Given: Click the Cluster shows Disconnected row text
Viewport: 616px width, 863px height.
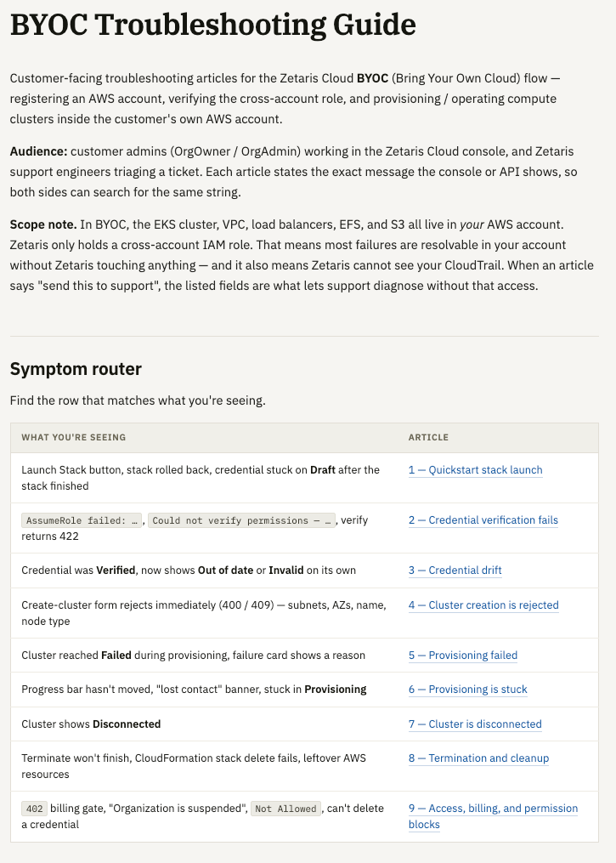Looking at the screenshot, I should (91, 724).
